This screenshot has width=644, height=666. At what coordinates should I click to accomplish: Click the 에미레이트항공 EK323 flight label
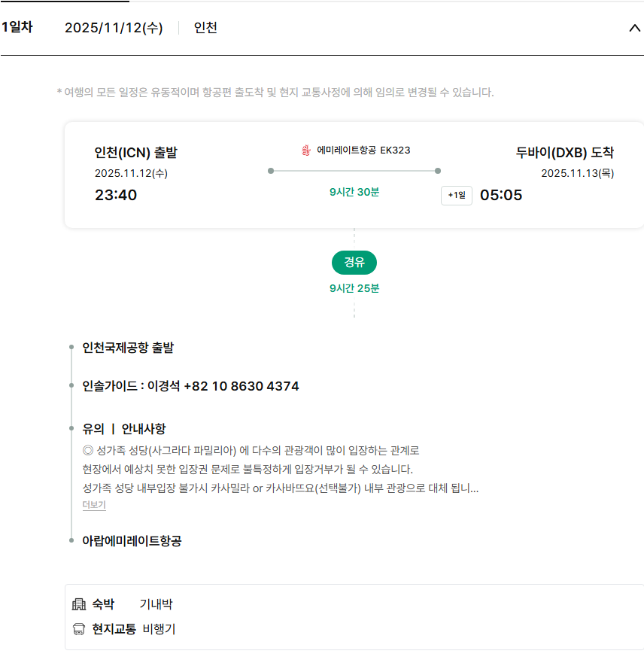[x=363, y=151]
